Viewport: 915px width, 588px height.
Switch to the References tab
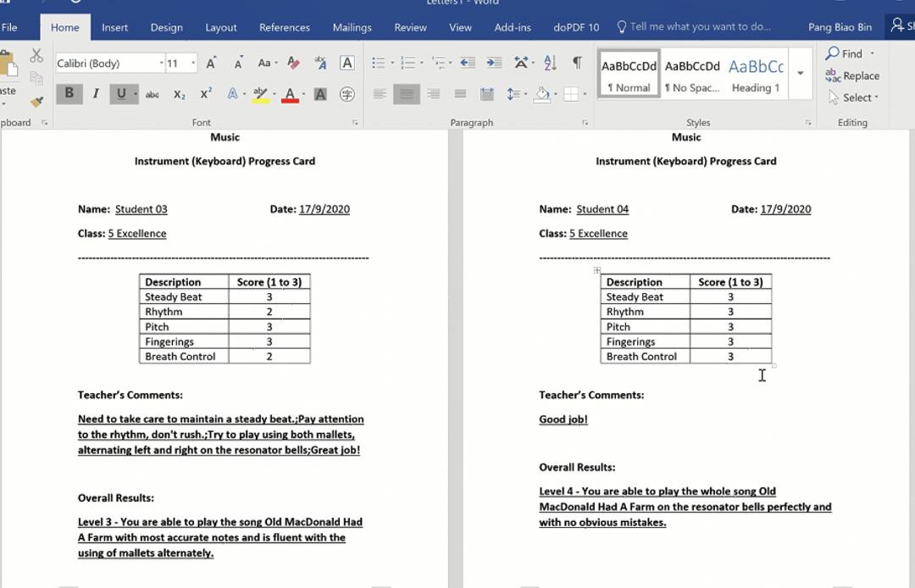pos(284,27)
